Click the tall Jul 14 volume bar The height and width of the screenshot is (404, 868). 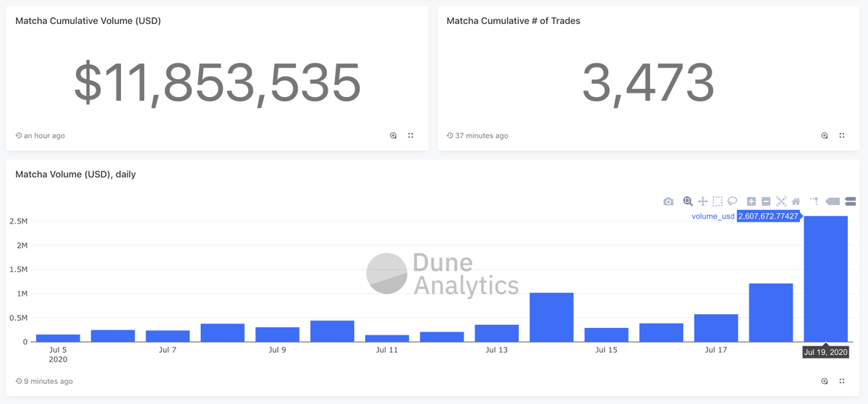[x=551, y=317]
